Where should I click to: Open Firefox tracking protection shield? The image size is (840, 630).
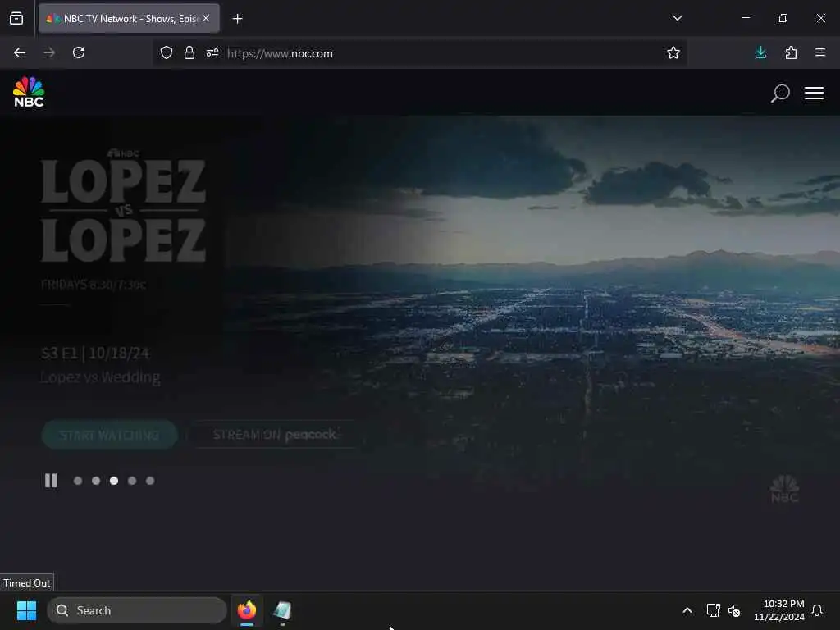167,52
